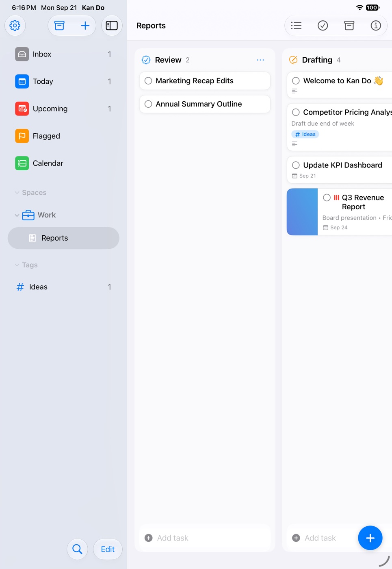
Task: Open Update KPI Dashboard card
Action: click(x=339, y=169)
